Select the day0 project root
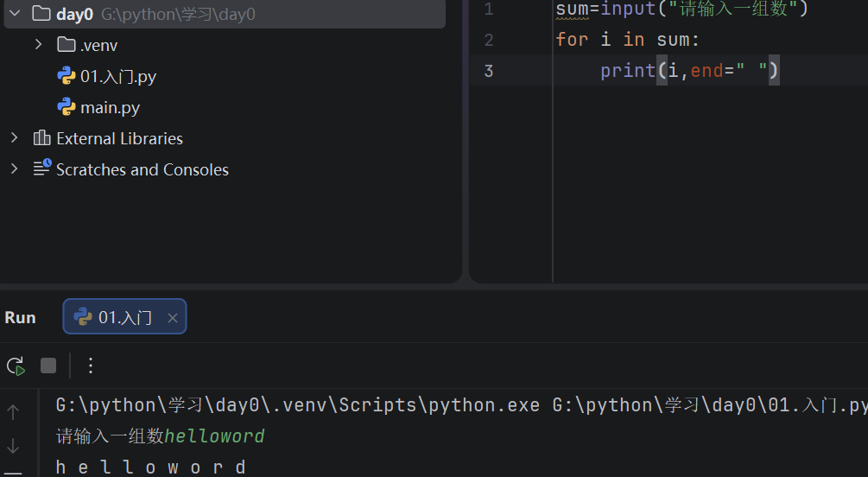Image resolution: width=868 pixels, height=477 pixels. pos(225,13)
